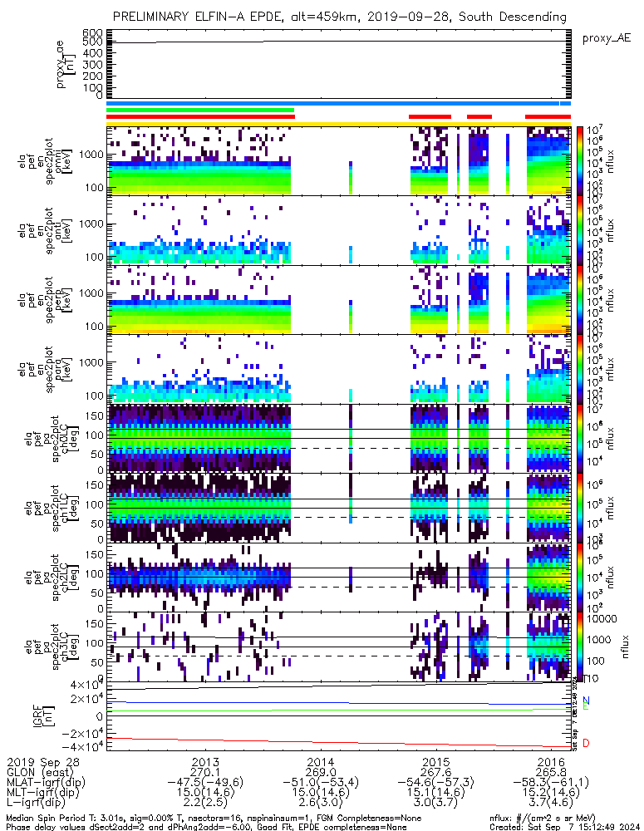Click the ch1LC pitch angle panel label

coord(52,509)
